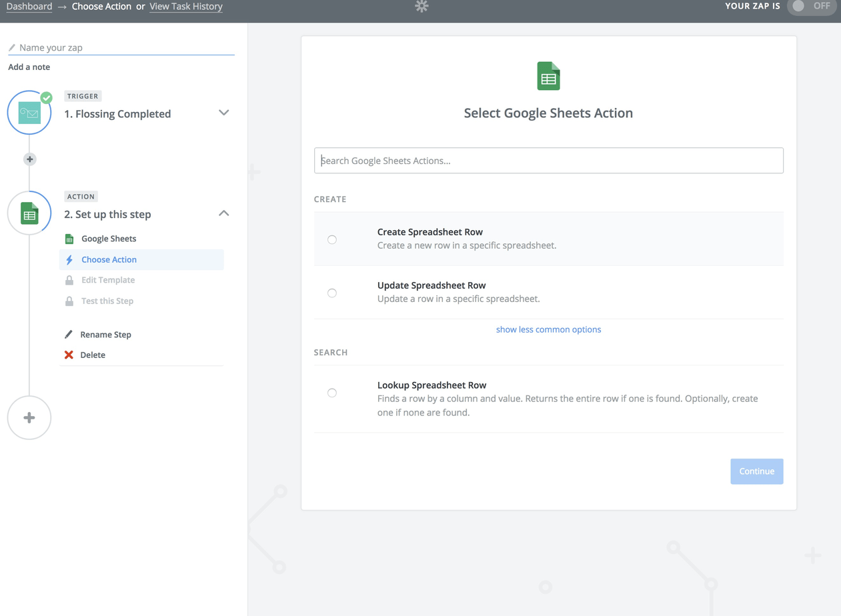Add a step between trigger and action

(29, 159)
